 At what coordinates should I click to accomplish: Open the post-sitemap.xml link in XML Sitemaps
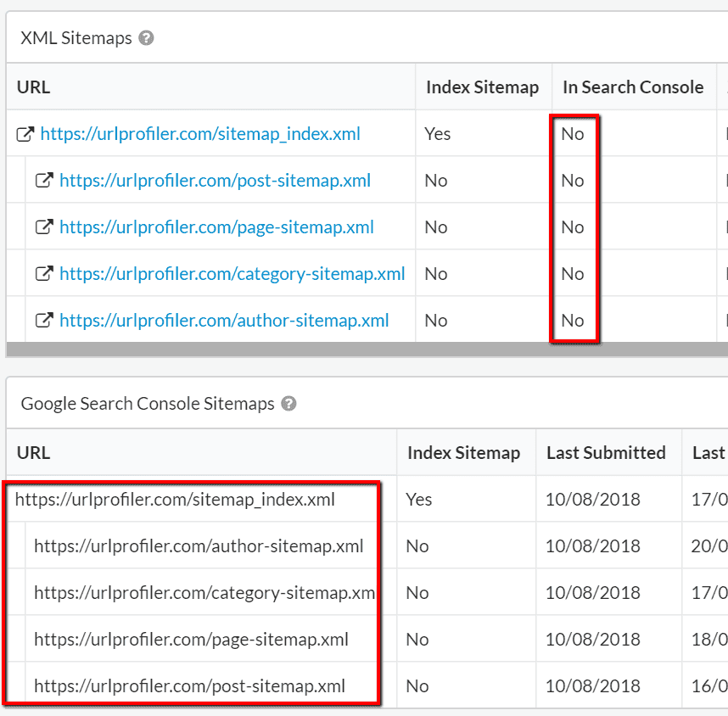click(x=215, y=181)
